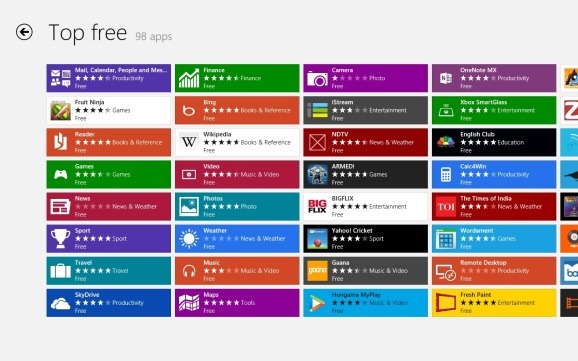Image resolution: width=578 pixels, height=361 pixels.
Task: Click the NDTV "News & Weather" category
Action: point(391,142)
